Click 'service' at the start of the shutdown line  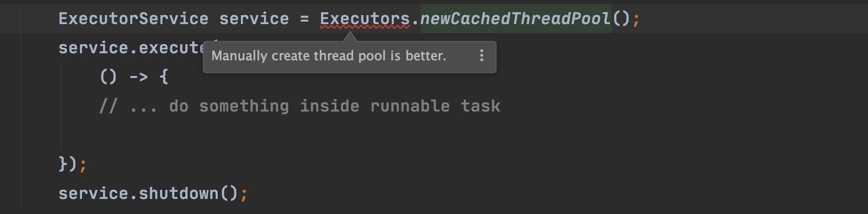[93, 193]
